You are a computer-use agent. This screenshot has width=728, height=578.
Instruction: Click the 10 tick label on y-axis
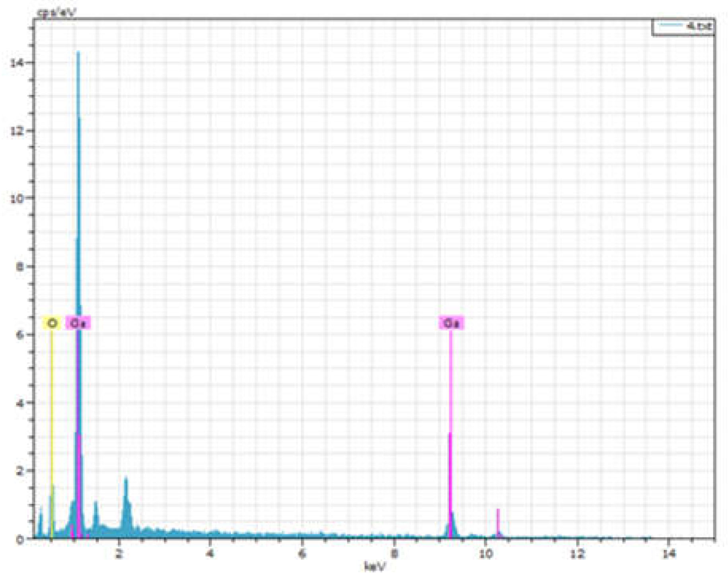click(17, 198)
